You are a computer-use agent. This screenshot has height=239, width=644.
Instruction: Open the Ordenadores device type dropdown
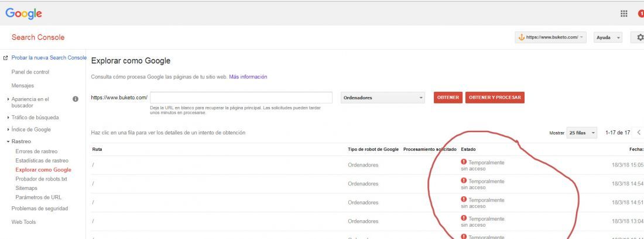tap(383, 98)
